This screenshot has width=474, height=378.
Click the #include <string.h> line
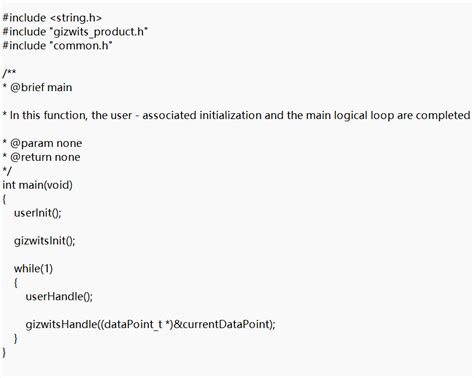[x=52, y=18]
